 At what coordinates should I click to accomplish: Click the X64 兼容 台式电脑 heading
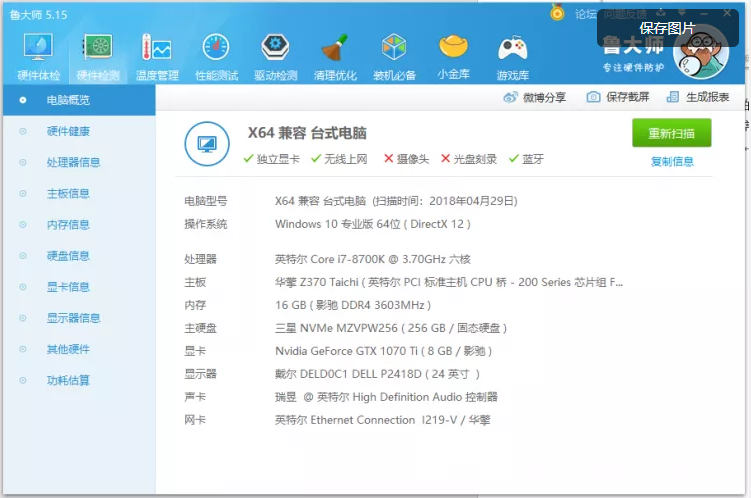[307, 133]
